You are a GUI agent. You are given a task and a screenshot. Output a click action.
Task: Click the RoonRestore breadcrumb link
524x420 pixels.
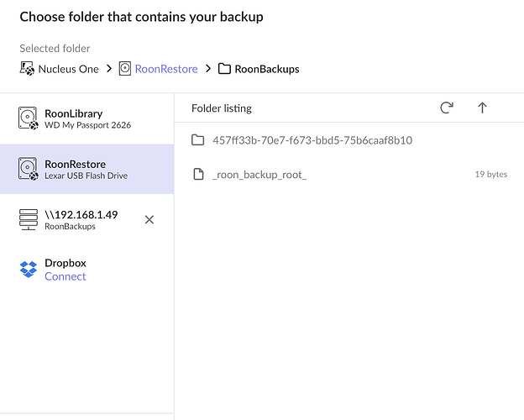(x=166, y=69)
